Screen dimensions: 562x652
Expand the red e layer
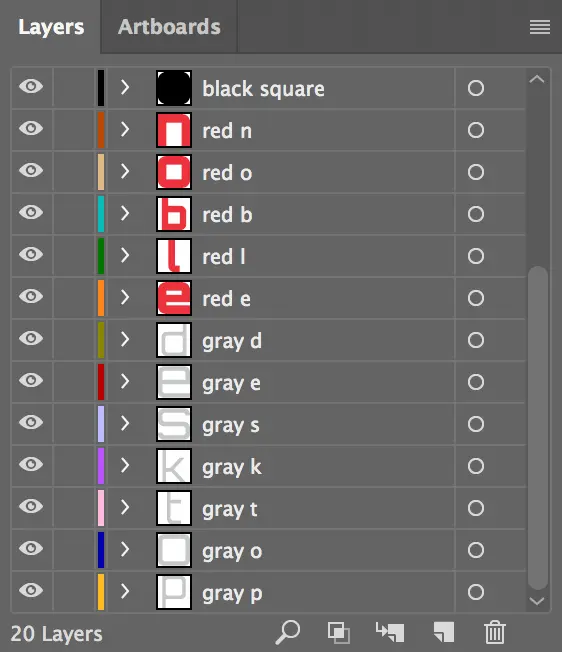[125, 297]
